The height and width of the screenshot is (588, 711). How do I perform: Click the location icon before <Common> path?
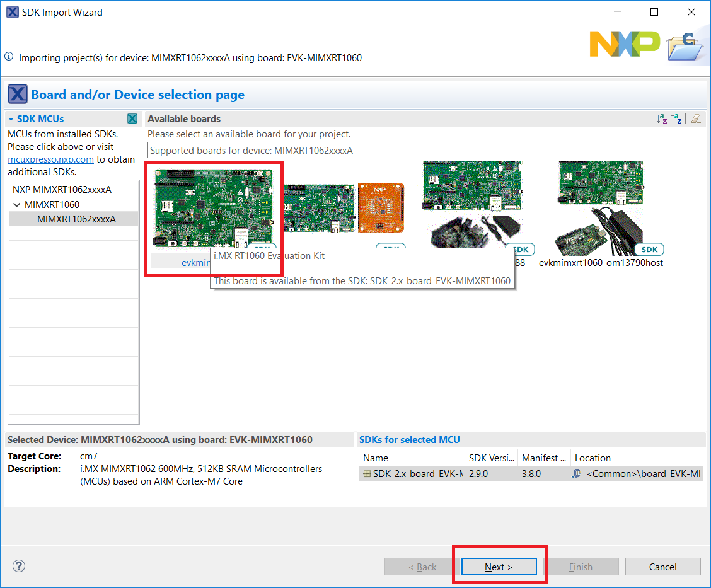(x=577, y=473)
